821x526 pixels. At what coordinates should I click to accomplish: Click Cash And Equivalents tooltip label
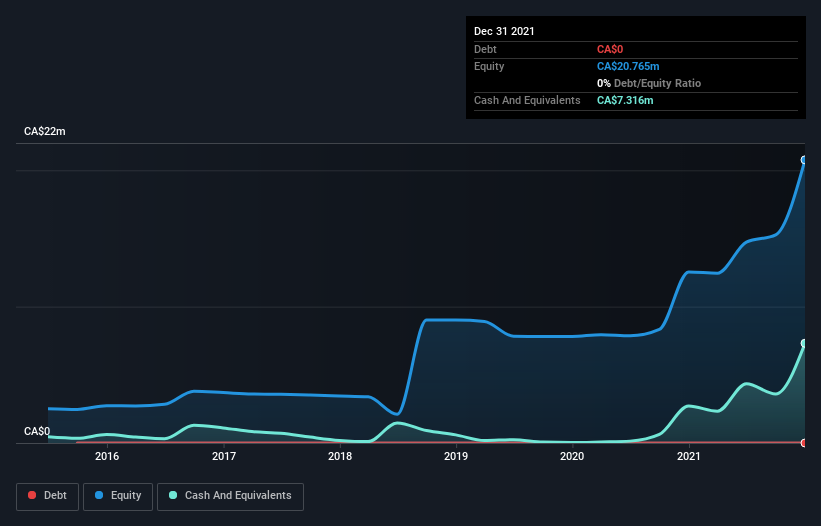pyautogui.click(x=527, y=100)
